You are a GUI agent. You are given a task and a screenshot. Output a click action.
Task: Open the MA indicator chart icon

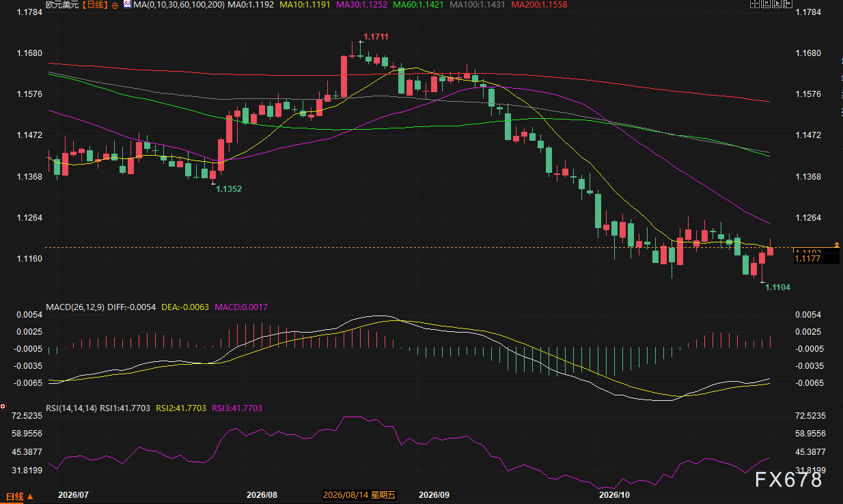127,5
